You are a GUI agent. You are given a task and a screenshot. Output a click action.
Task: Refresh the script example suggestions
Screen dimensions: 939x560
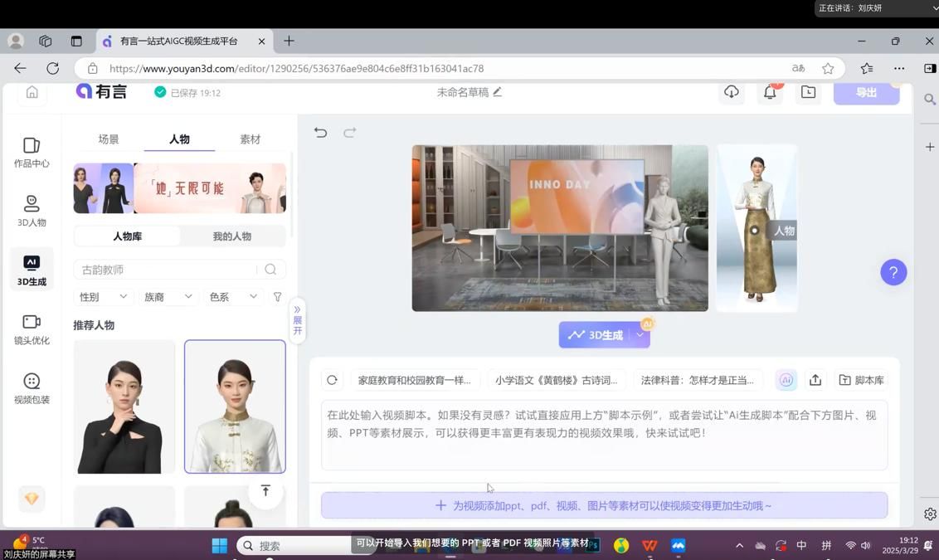click(332, 380)
